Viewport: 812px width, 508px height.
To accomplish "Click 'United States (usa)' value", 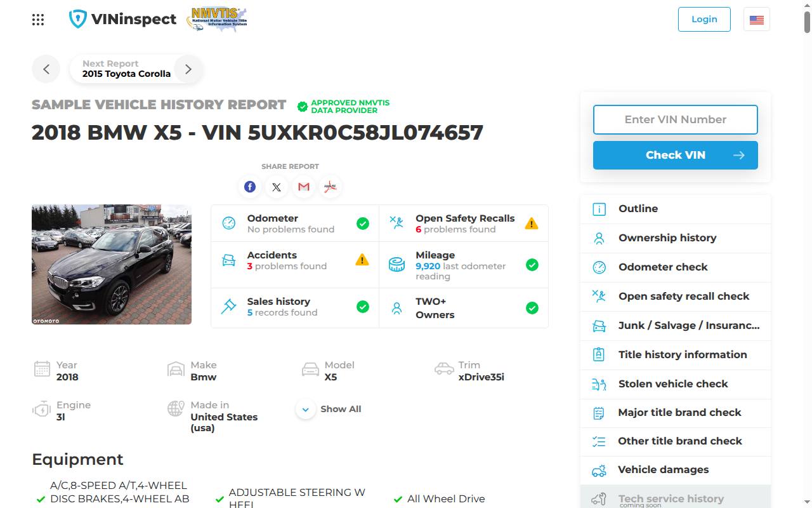I will click(224, 422).
